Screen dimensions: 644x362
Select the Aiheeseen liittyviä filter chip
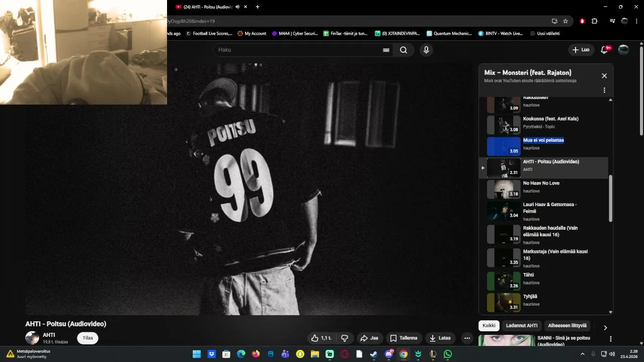(568, 326)
